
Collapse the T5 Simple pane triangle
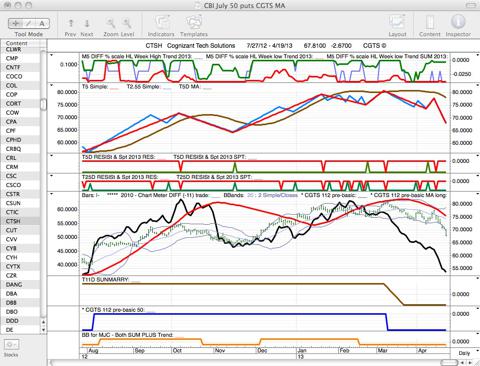pos(51,86)
